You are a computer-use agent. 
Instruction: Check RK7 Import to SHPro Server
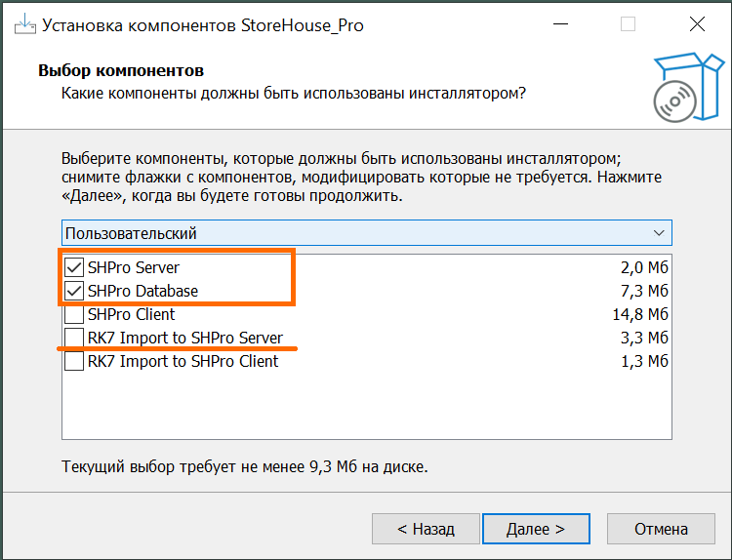coord(74,338)
